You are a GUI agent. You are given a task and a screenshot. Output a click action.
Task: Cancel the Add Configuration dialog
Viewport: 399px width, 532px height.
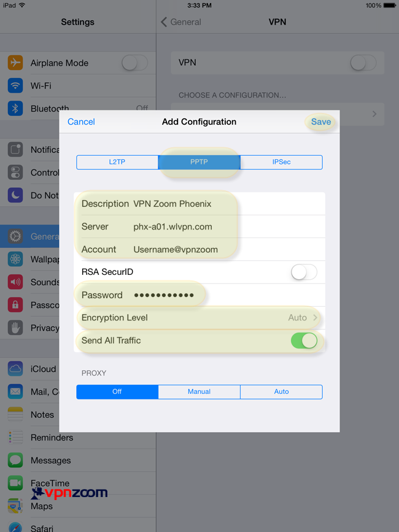click(81, 122)
